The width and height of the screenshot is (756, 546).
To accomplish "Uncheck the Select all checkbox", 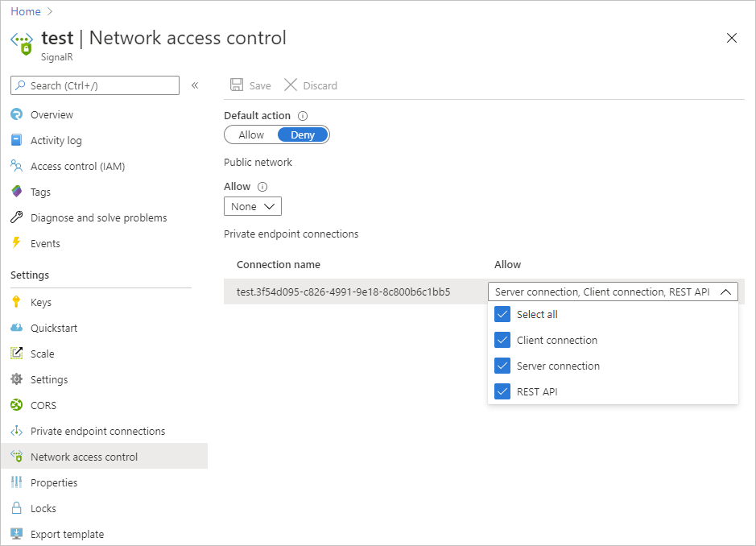I will click(503, 314).
